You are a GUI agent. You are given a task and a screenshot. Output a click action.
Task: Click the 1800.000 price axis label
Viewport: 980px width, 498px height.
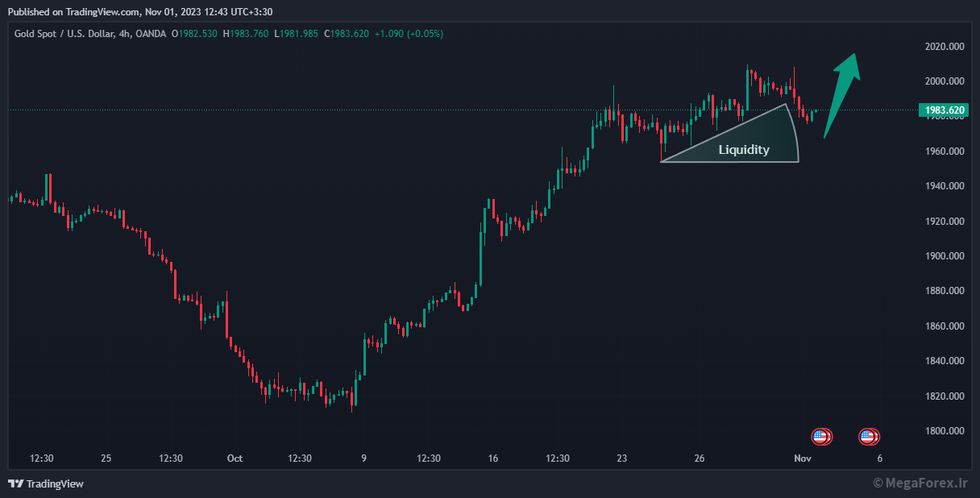click(x=945, y=431)
